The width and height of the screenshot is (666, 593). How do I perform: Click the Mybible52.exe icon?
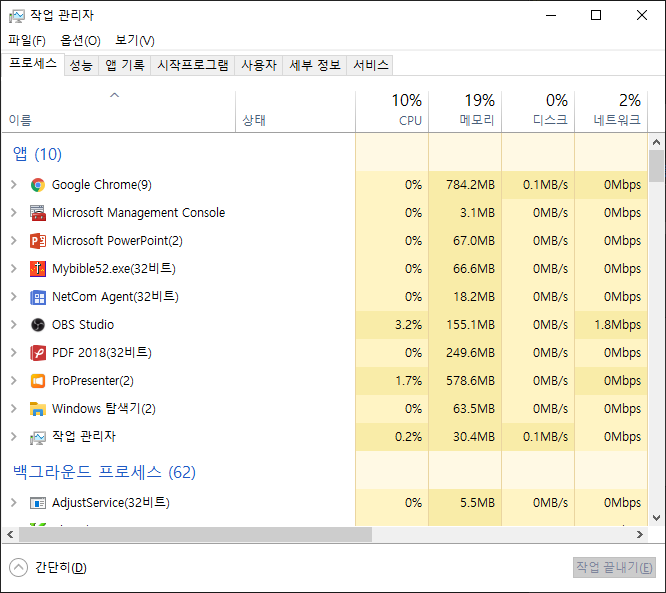pos(38,269)
